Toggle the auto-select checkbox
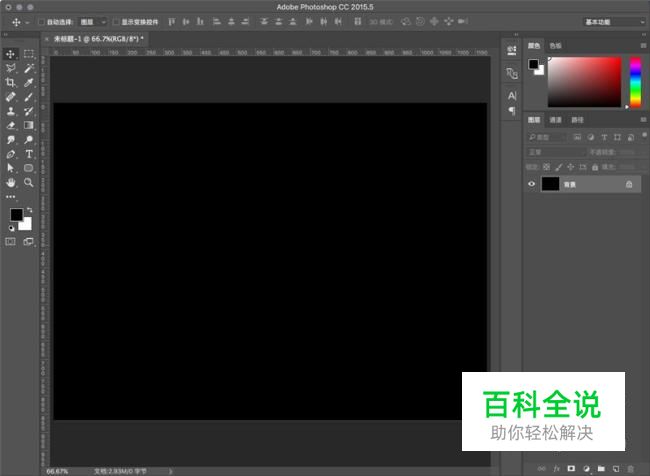 pyautogui.click(x=41, y=22)
